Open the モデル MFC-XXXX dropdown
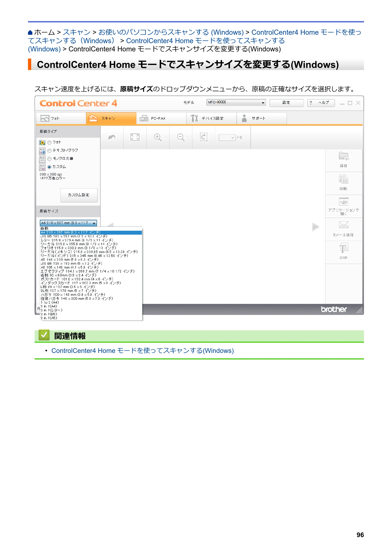The image size is (392, 555). pyautogui.click(x=236, y=102)
